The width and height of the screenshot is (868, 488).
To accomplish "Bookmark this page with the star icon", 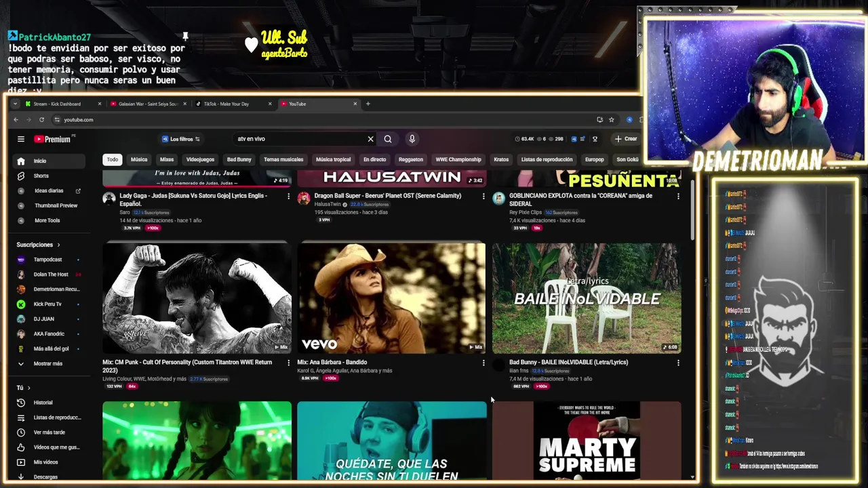I will click(x=611, y=120).
